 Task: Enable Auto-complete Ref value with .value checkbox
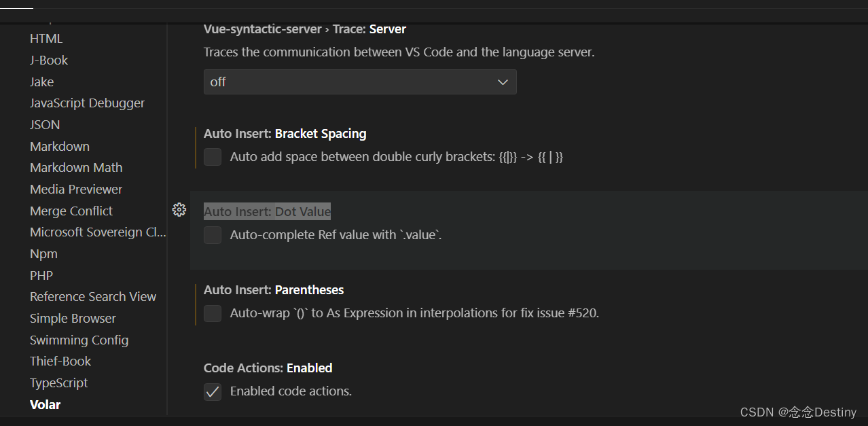coord(213,235)
